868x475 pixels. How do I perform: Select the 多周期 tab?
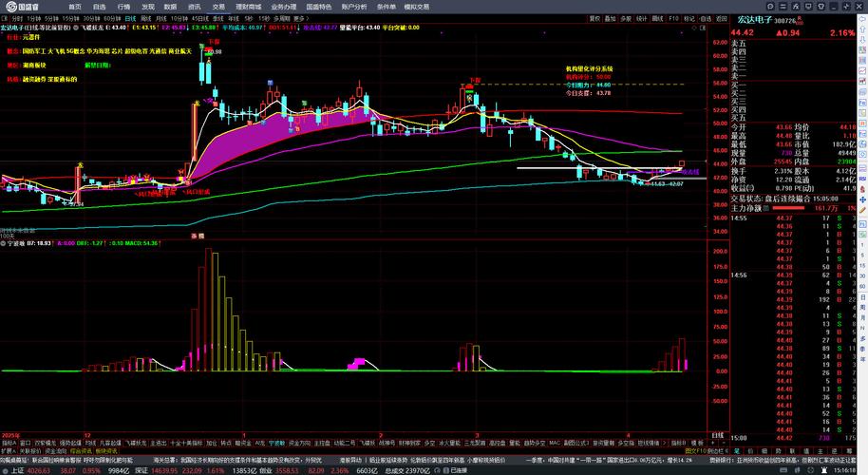281,18
